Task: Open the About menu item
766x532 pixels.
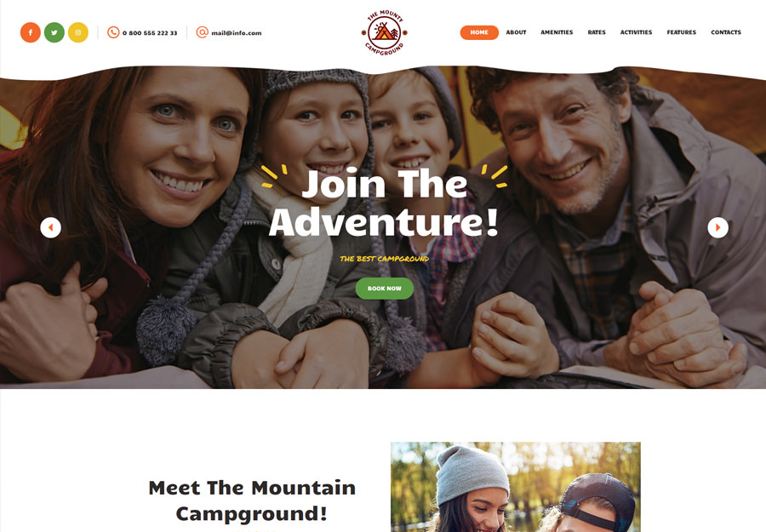Action: coord(516,32)
